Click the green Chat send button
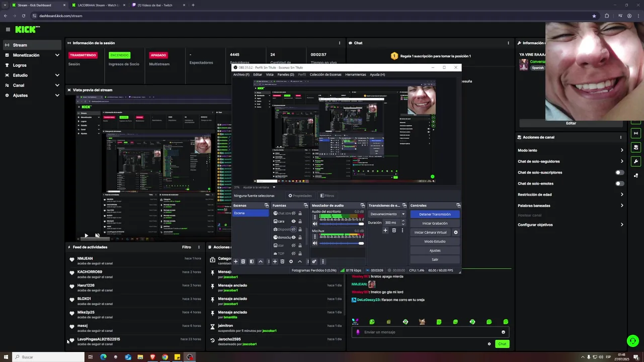Image resolution: width=644 pixels, height=362 pixels. click(x=502, y=344)
